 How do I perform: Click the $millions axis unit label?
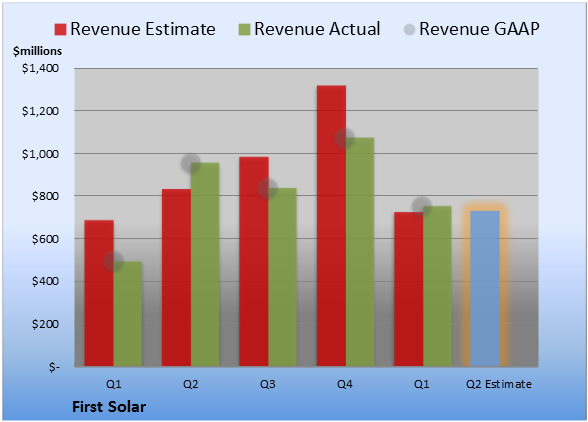pos(37,51)
